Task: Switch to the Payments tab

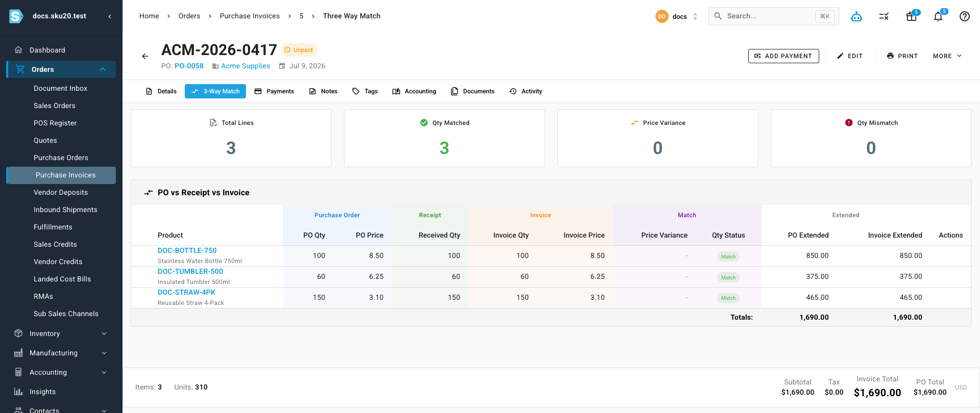Action: (274, 91)
